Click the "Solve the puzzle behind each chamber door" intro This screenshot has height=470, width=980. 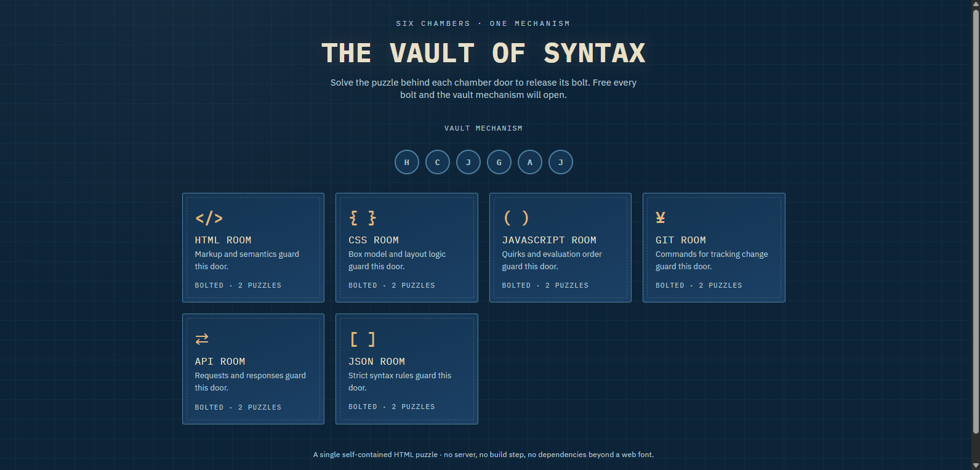(x=484, y=89)
